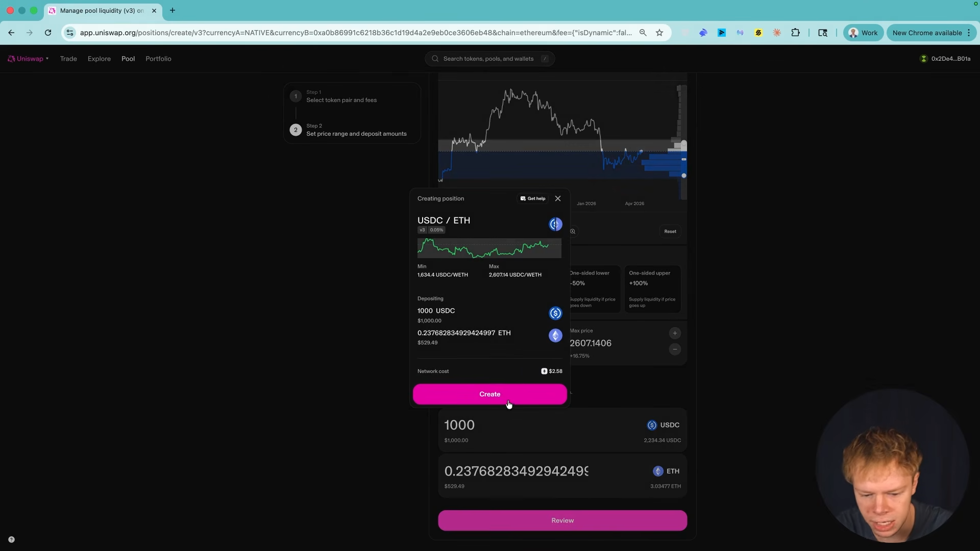Select Step 2 Set price range and deposit amounts
The height and width of the screenshot is (551, 980).
tap(352, 130)
